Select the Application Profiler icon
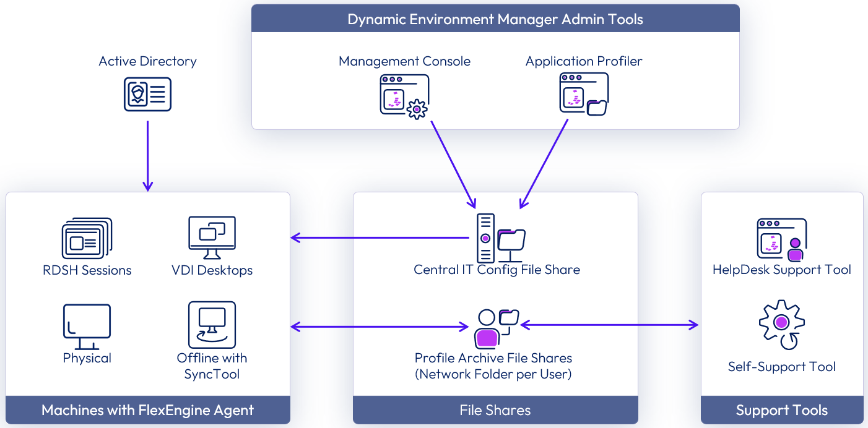Screen dimensions: 868x428 pyautogui.click(x=584, y=94)
